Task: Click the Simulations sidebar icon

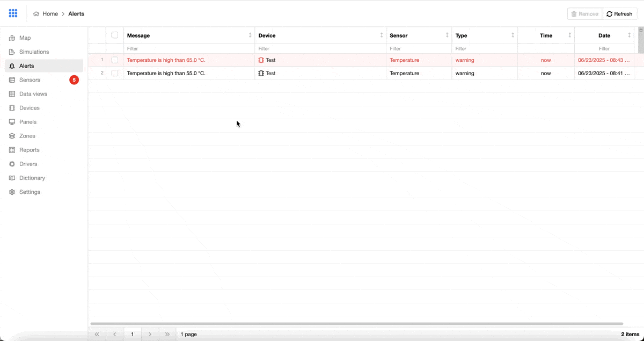Action: 12,52
